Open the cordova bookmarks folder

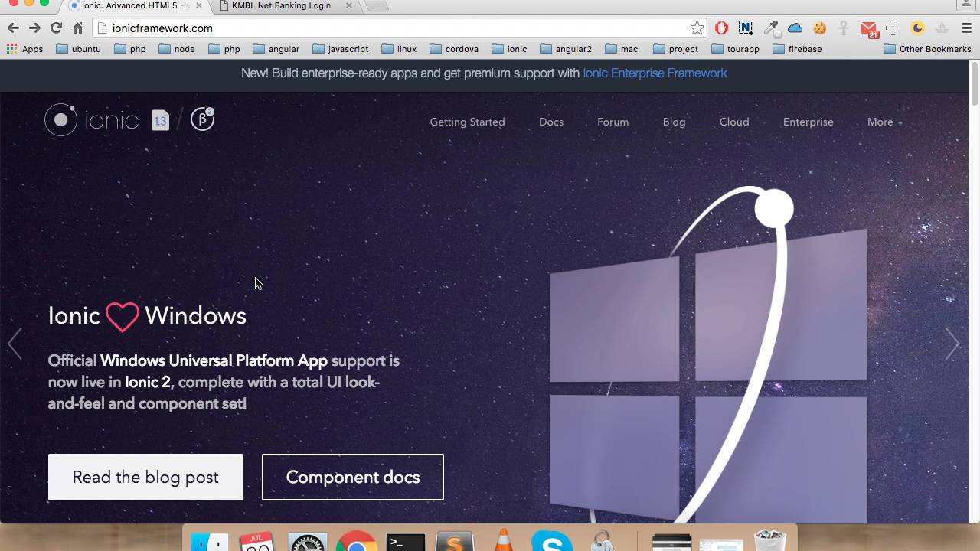click(454, 49)
